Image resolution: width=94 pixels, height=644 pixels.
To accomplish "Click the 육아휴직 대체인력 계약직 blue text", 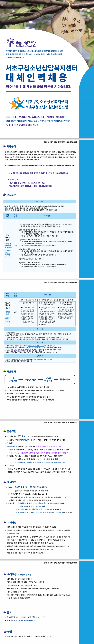I will click(x=25, y=440).
